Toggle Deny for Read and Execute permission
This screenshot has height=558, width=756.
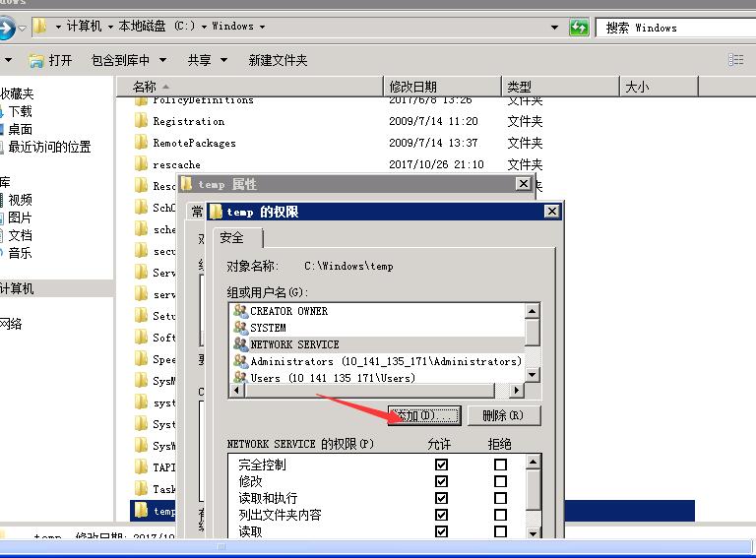click(x=500, y=498)
